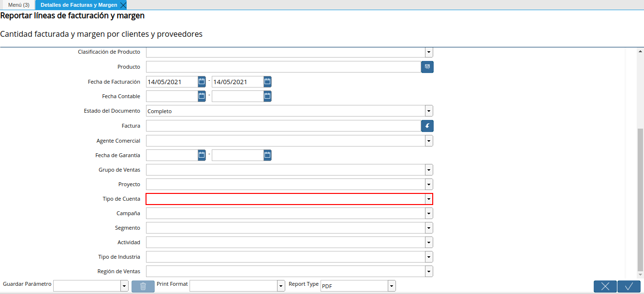The height and width of the screenshot is (294, 644).
Task: Open calendar for Fecha de Facturación end date
Action: [x=268, y=82]
